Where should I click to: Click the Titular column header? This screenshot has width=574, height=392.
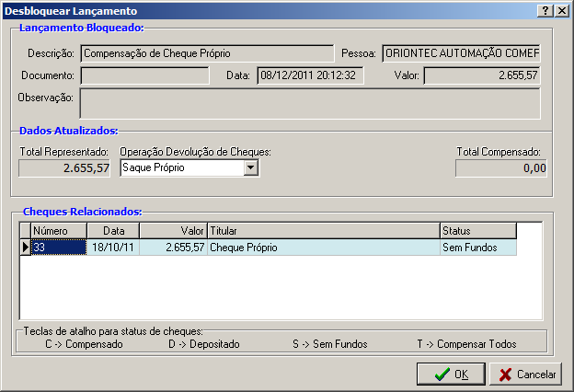(323, 231)
